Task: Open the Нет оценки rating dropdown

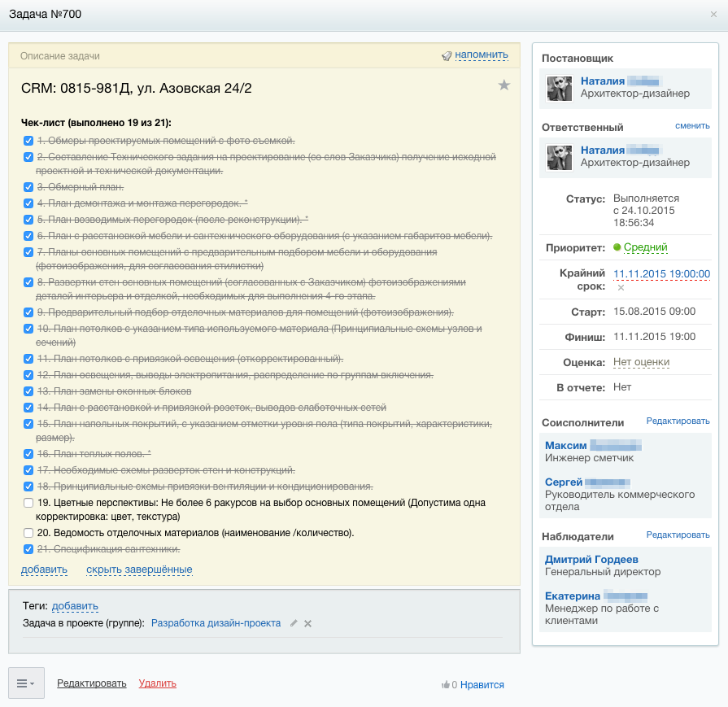Action: tap(641, 362)
